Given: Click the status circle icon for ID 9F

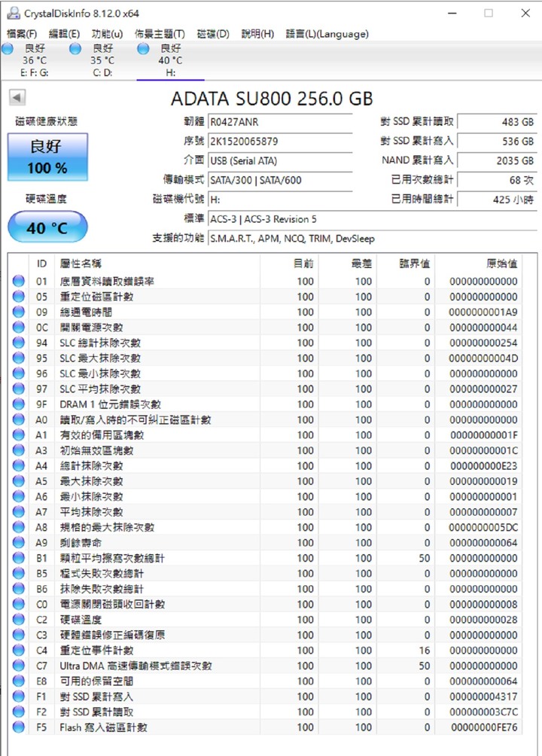Looking at the screenshot, I should tap(19, 404).
